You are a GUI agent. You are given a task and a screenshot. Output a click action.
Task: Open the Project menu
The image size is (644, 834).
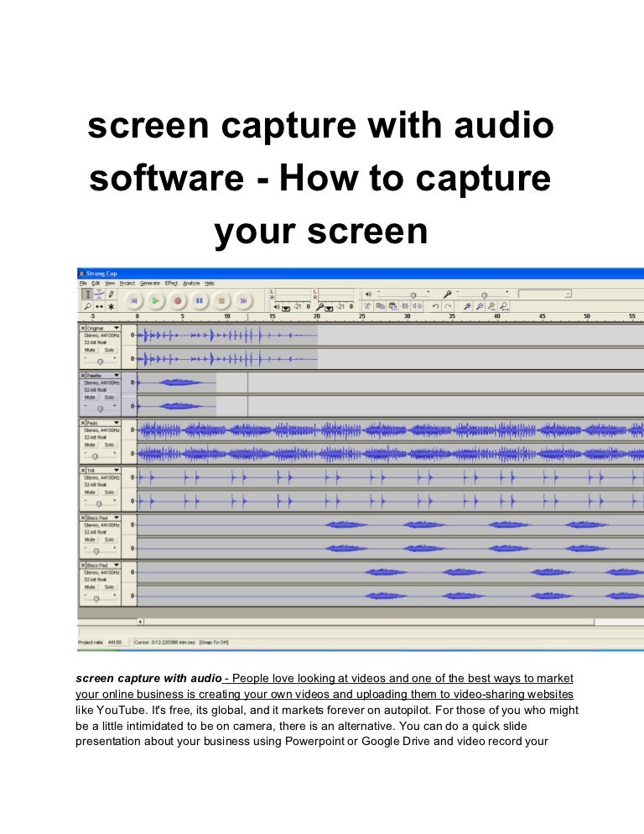127,283
